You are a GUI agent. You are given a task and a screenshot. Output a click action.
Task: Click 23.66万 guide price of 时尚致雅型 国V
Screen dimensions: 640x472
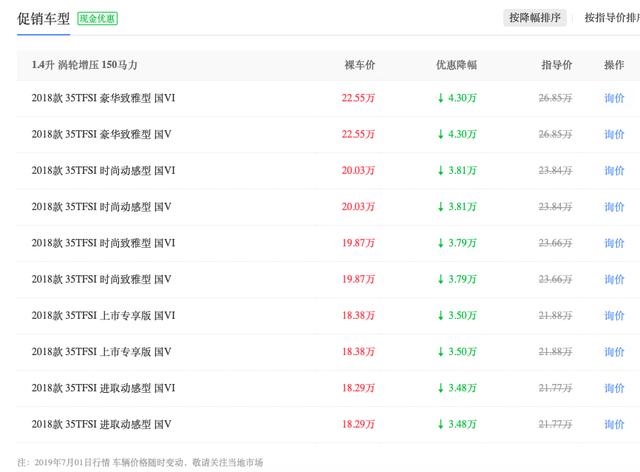pyautogui.click(x=556, y=279)
